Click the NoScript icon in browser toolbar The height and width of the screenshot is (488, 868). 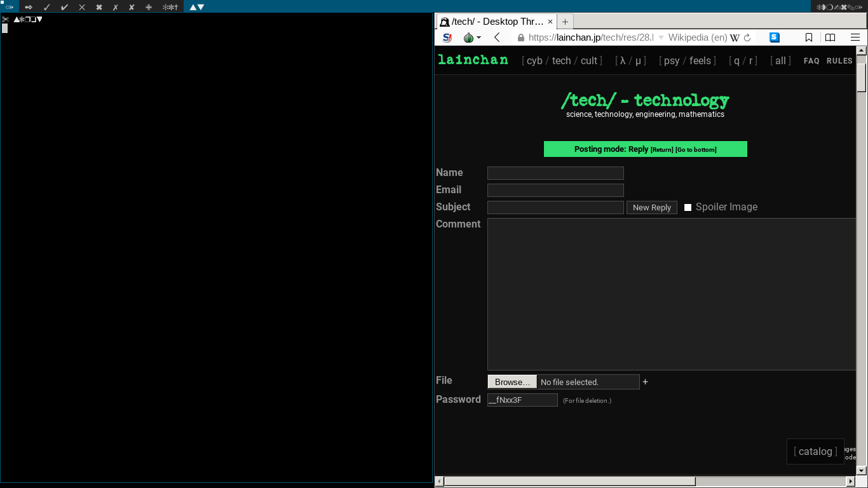click(447, 37)
